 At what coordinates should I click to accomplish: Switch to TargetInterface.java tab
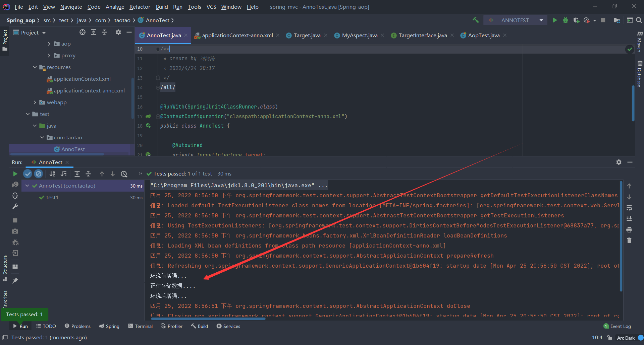coord(423,35)
